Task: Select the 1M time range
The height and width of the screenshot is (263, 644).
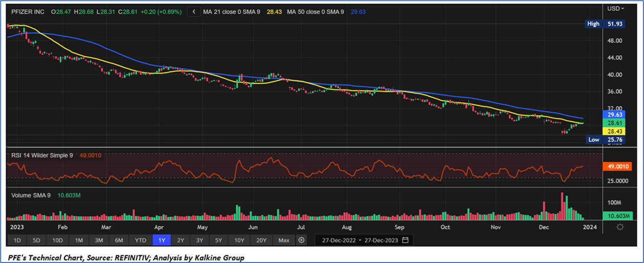Action: coord(79,240)
